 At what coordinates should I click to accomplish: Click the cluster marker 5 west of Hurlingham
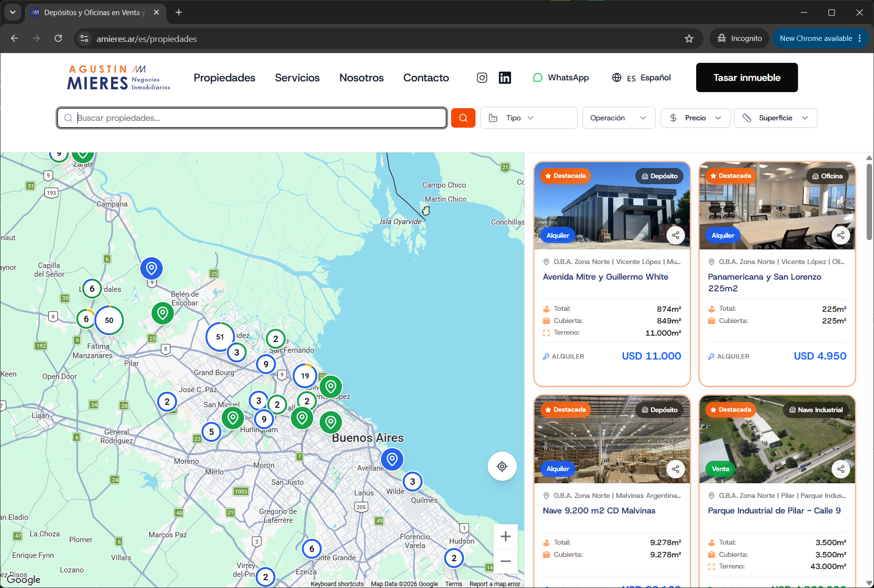point(211,432)
